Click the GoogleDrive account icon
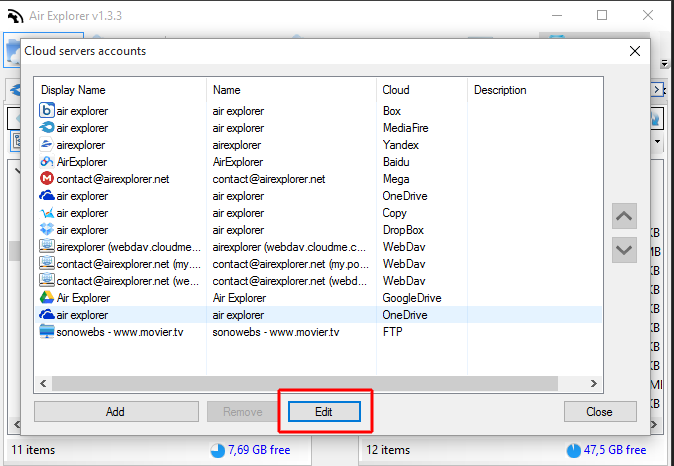Image resolution: width=674 pixels, height=466 pixels. coord(47,297)
